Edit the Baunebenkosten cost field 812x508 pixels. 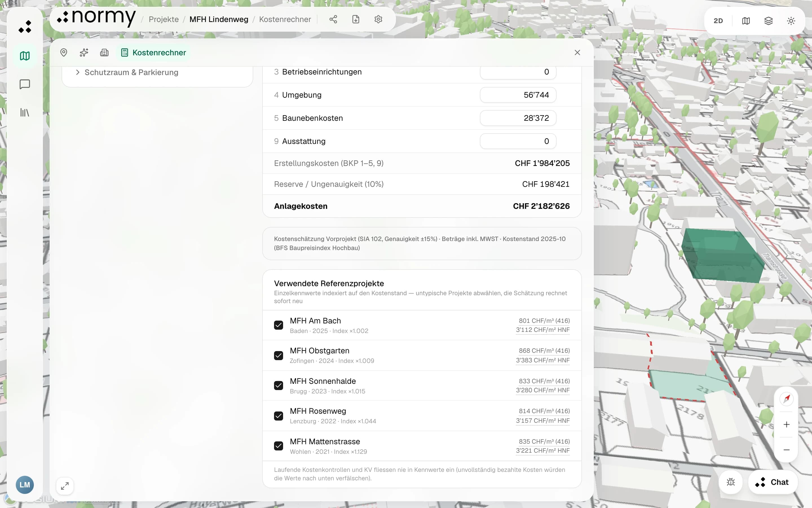518,118
